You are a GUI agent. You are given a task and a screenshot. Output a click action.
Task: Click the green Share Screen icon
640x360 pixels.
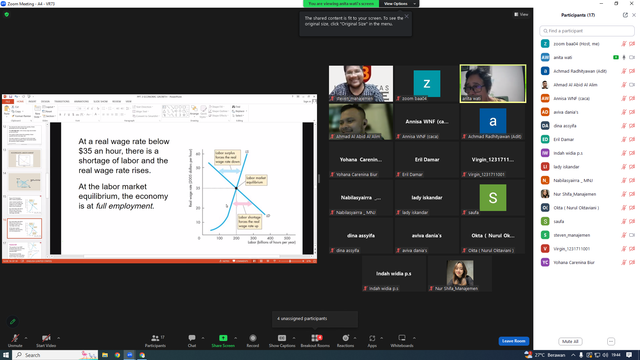point(223,338)
